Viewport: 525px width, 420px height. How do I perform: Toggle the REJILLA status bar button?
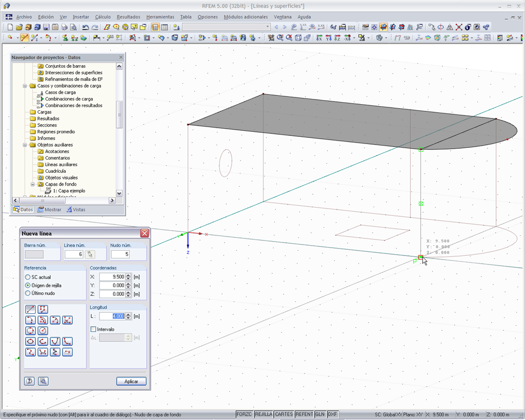[x=264, y=414]
